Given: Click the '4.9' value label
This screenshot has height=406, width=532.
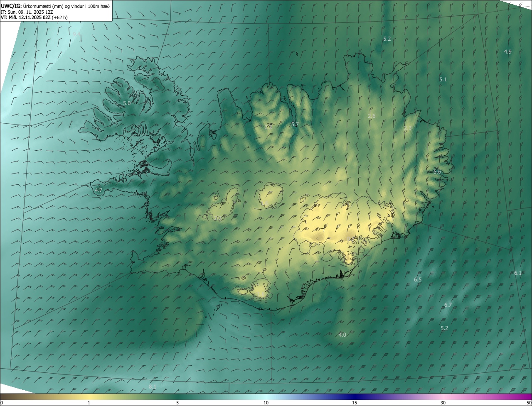Looking at the screenshot, I should [507, 51].
